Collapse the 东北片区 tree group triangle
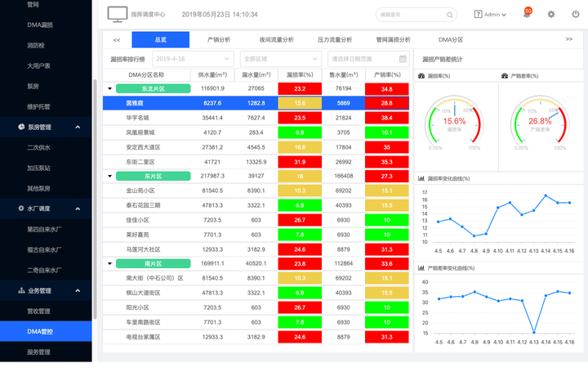This screenshot has width=588, height=368. [110, 88]
